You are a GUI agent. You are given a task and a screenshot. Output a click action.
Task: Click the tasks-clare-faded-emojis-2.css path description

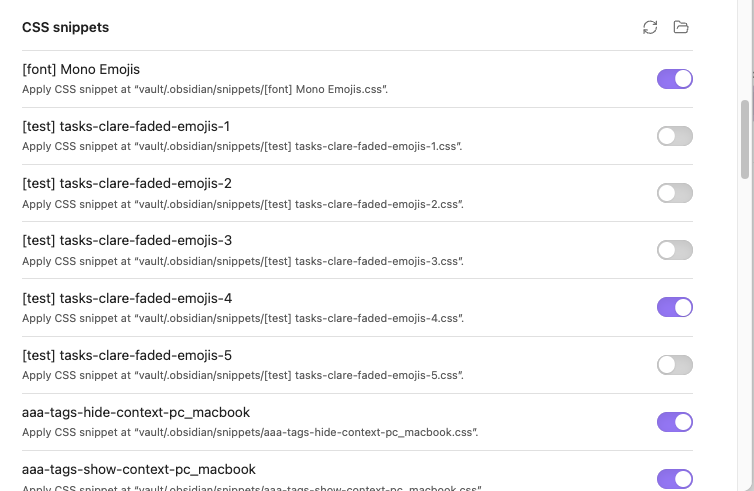243,204
